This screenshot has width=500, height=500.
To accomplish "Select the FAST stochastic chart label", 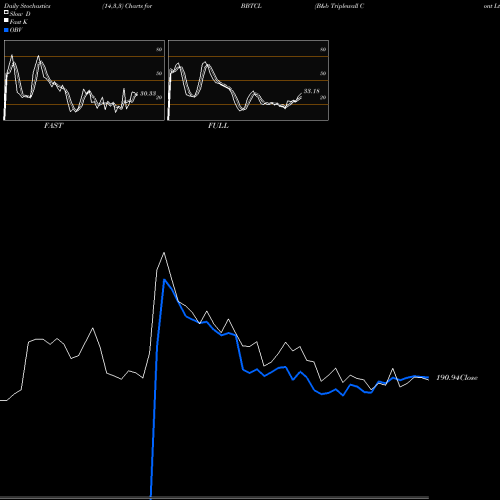I will 53,126.
